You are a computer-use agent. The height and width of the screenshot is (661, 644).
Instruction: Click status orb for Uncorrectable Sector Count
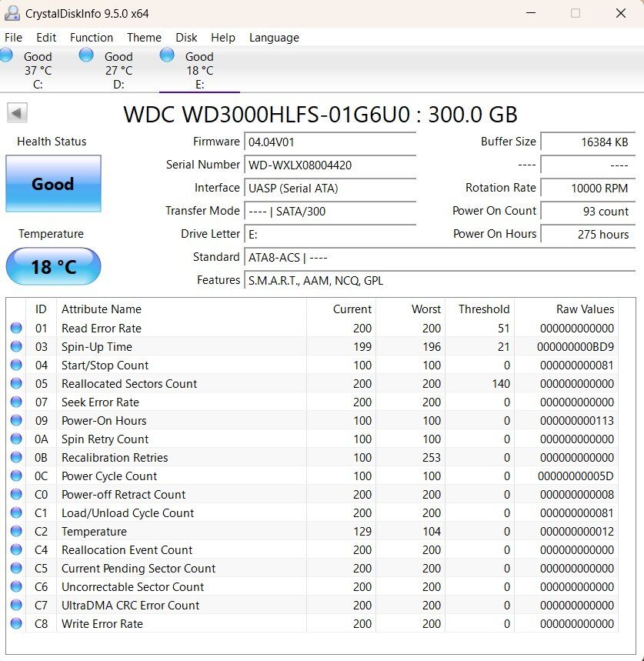[16, 586]
